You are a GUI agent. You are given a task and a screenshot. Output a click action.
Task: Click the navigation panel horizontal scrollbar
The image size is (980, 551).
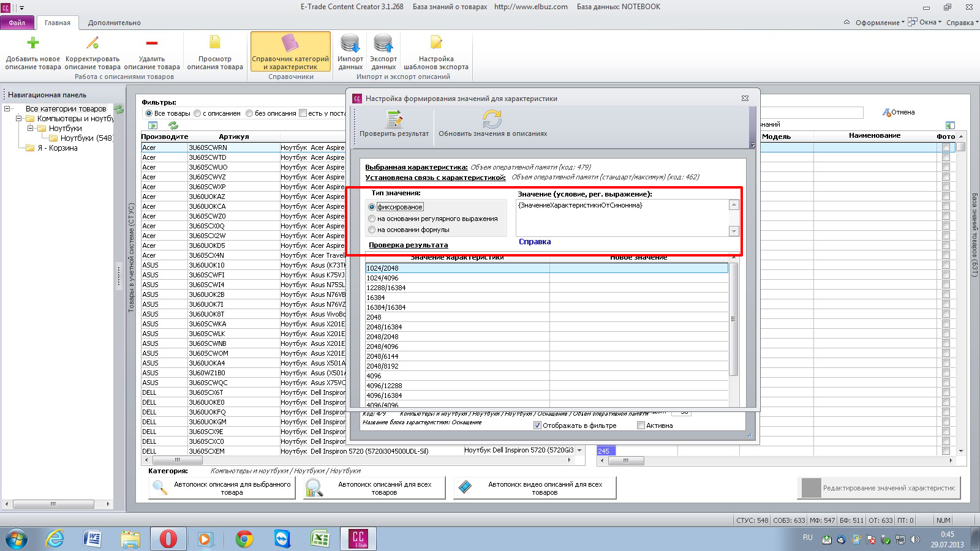[58, 504]
